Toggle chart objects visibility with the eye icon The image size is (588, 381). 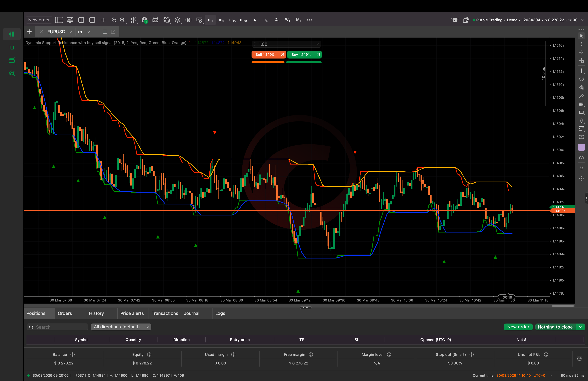[188, 20]
